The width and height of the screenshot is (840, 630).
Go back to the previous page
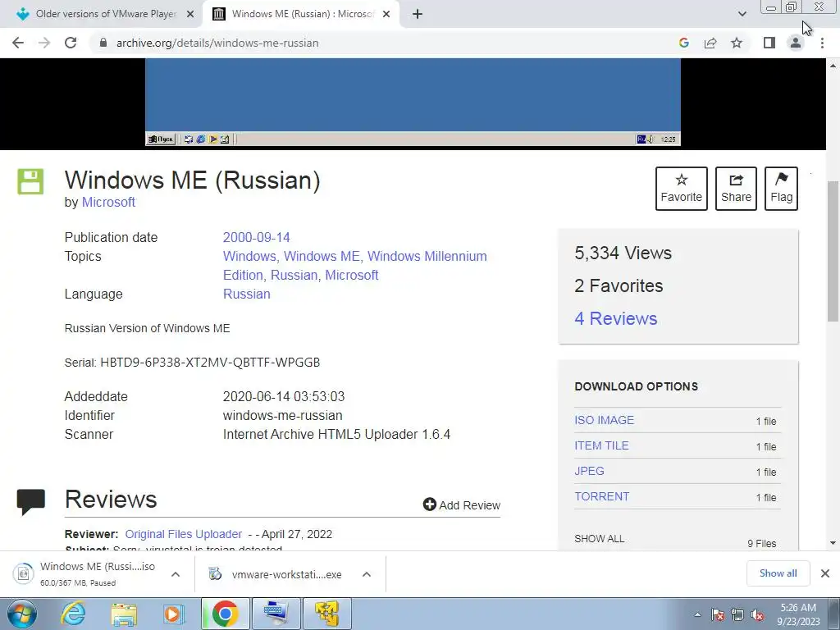pyautogui.click(x=18, y=43)
